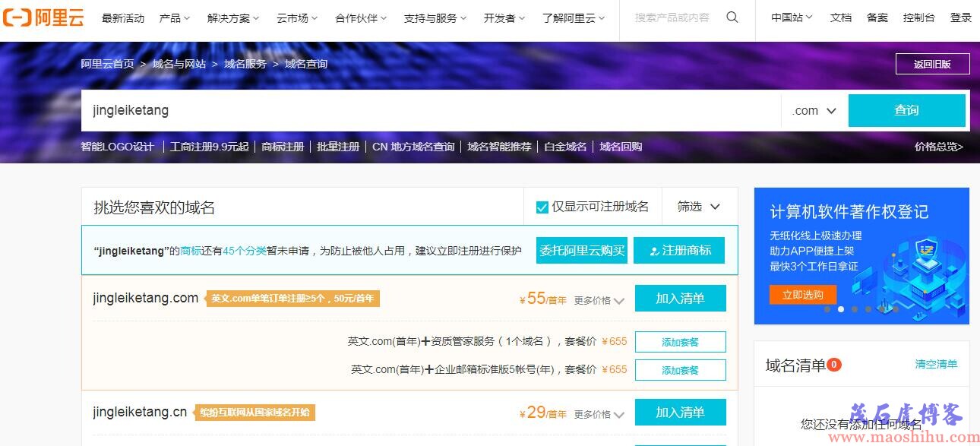The width and height of the screenshot is (980, 446).
Task: Click the Aliyun logo
Action: click(43, 17)
